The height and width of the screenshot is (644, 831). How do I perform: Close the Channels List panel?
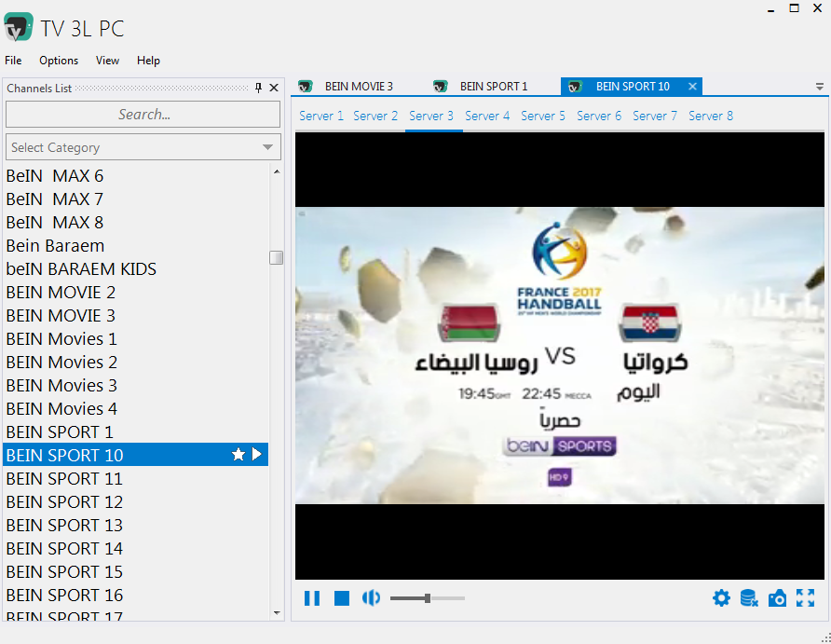coord(274,88)
